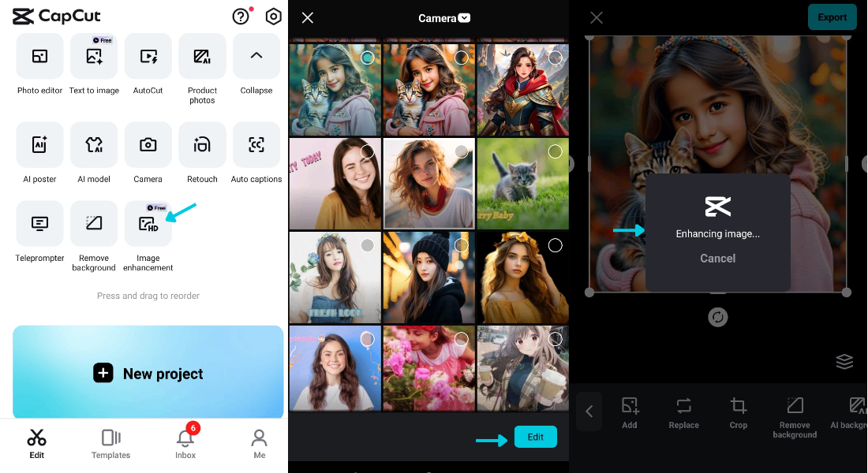Open the pink flowers girl thumbnail

pyautogui.click(x=429, y=368)
